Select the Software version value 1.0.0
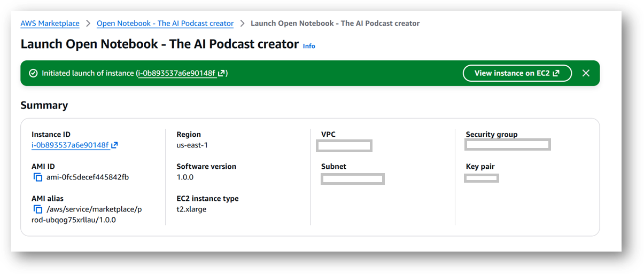Screen dimensions: 644x274 coord(185,177)
